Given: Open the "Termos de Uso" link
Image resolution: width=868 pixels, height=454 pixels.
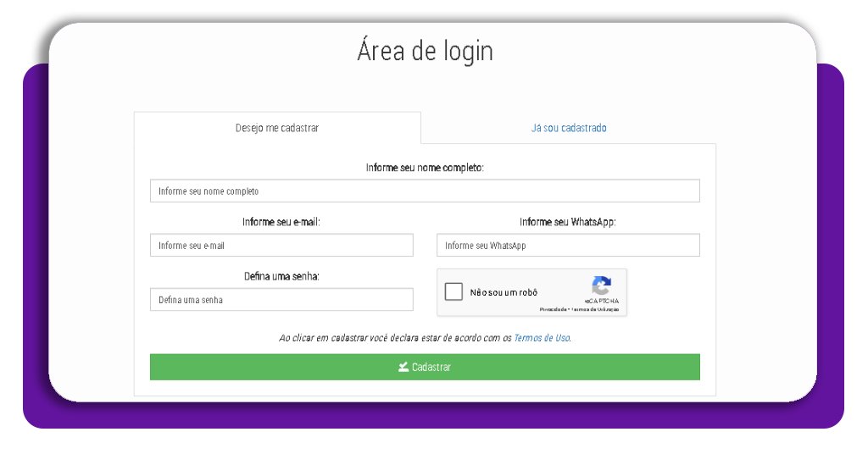Looking at the screenshot, I should 542,338.
